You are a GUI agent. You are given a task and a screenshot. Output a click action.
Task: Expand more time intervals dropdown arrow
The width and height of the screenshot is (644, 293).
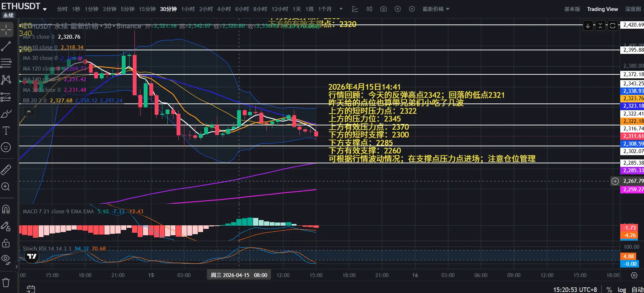[341, 9]
